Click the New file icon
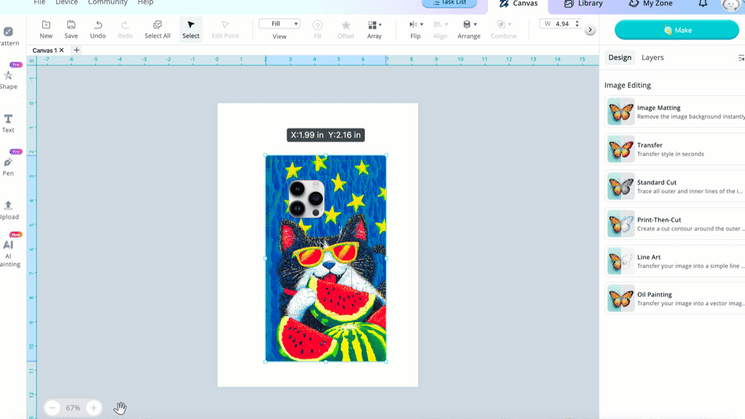This screenshot has width=745, height=419. [46, 25]
